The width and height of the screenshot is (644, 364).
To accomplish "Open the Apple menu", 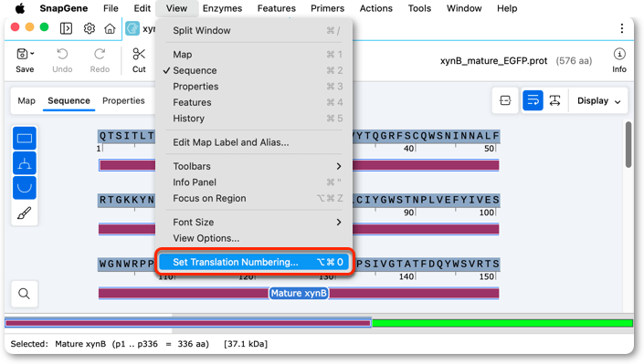I will [x=20, y=8].
